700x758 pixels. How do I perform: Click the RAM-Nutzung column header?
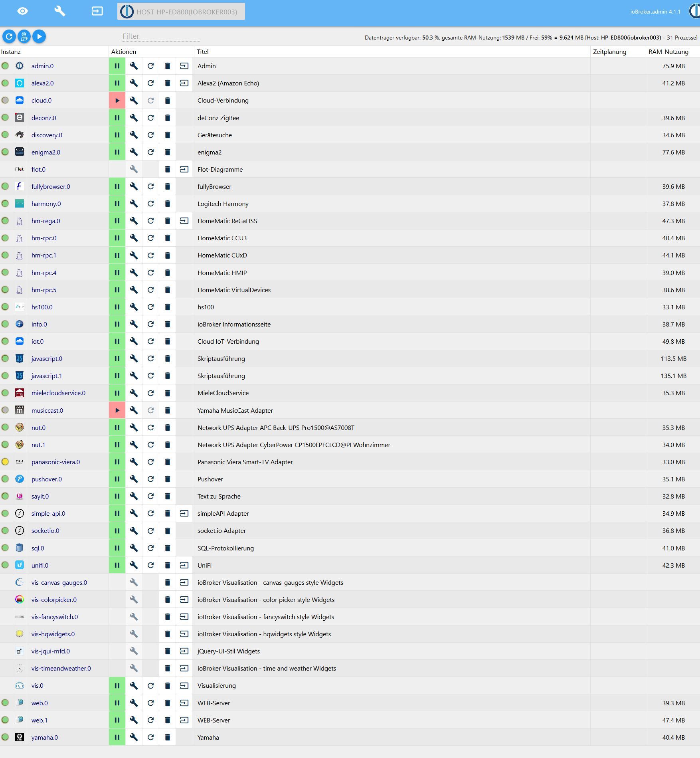click(x=668, y=51)
